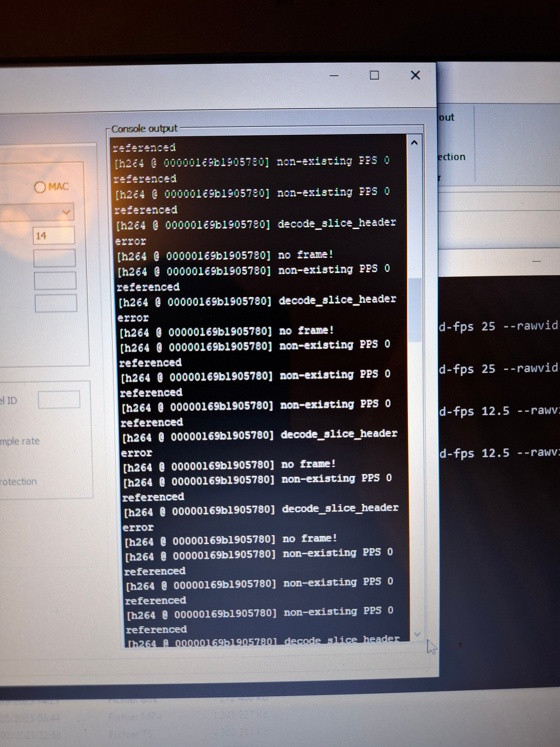Click 'ection' text in the background window
This screenshot has height=747, width=560.
[451, 157]
